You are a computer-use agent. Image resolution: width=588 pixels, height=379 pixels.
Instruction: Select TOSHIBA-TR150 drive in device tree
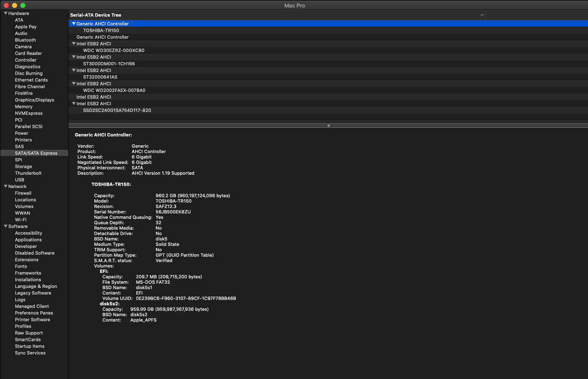[101, 30]
